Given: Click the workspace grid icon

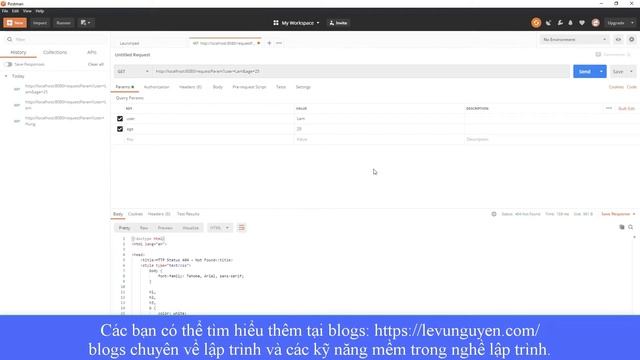Looking at the screenshot, I should click(x=276, y=23).
